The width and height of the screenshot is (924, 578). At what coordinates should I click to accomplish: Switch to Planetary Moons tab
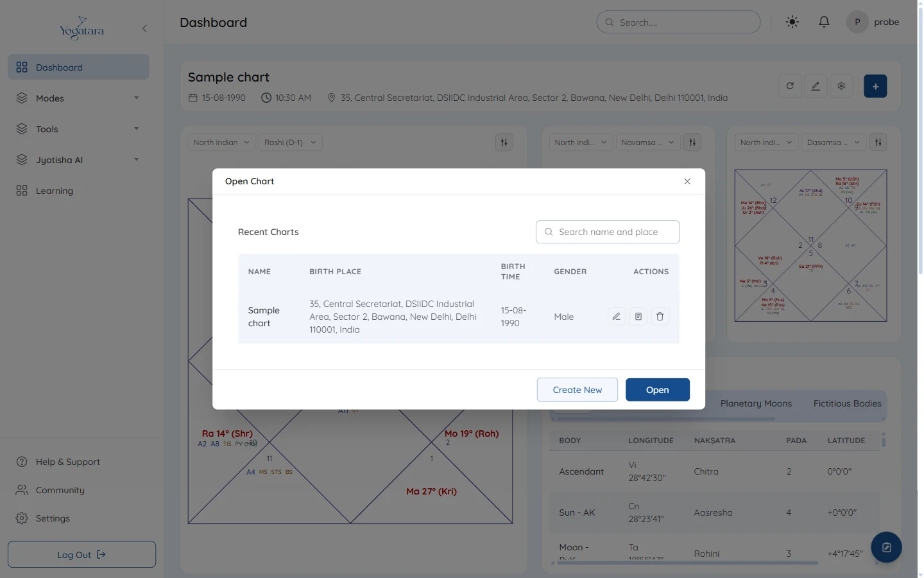(756, 403)
